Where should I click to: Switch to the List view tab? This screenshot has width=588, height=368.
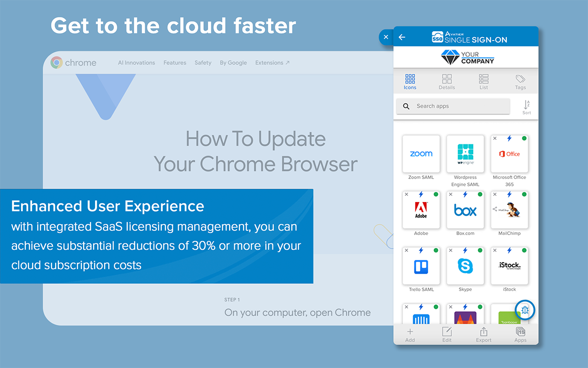click(x=484, y=82)
